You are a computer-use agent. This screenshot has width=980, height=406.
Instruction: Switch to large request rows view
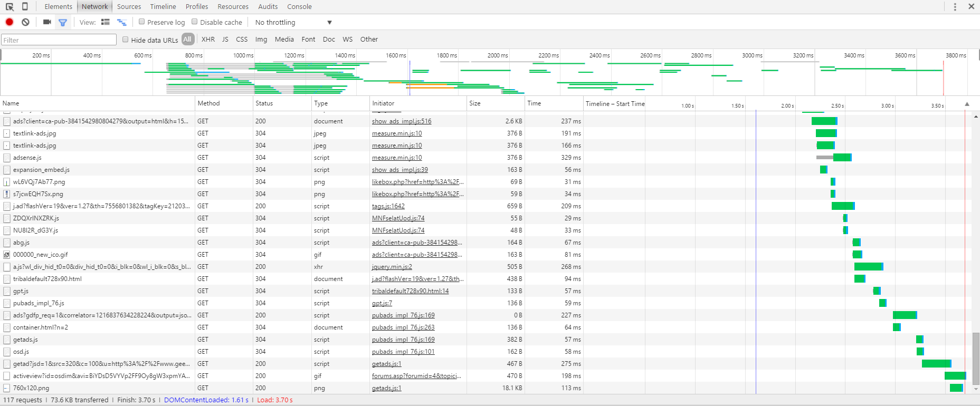click(x=106, y=22)
